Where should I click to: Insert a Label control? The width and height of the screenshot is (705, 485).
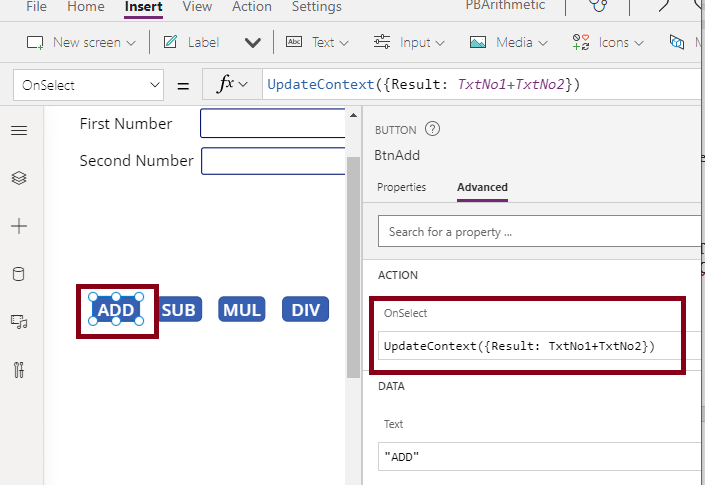point(191,42)
